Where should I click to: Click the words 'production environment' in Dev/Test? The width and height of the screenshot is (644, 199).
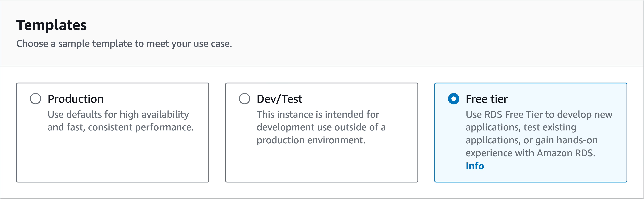pos(311,140)
